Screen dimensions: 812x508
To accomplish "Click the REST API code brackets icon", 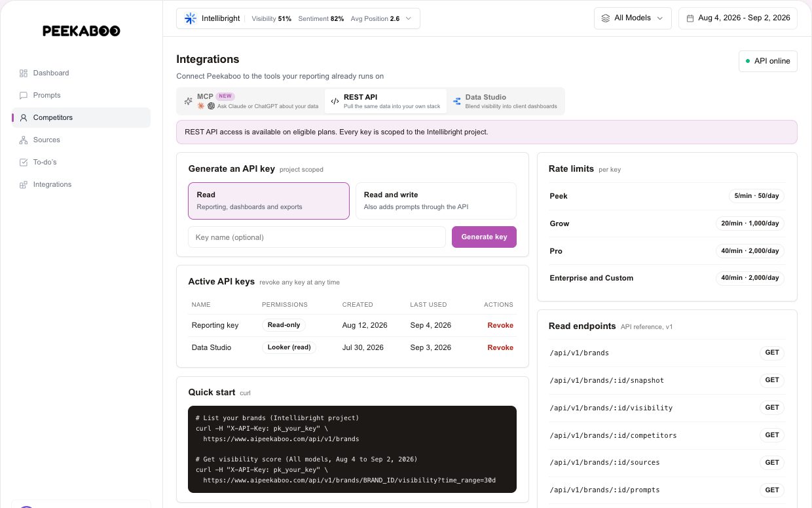I will pos(335,102).
